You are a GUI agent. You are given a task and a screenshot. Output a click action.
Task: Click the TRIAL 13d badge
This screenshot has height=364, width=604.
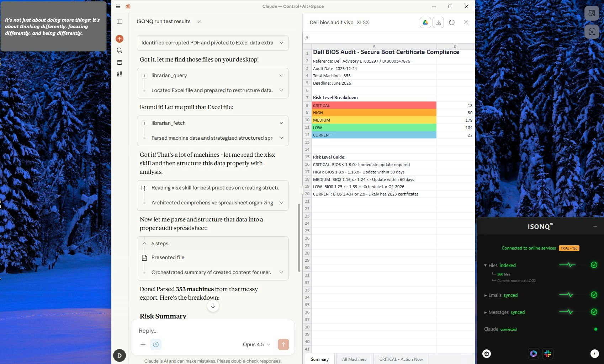click(x=569, y=248)
